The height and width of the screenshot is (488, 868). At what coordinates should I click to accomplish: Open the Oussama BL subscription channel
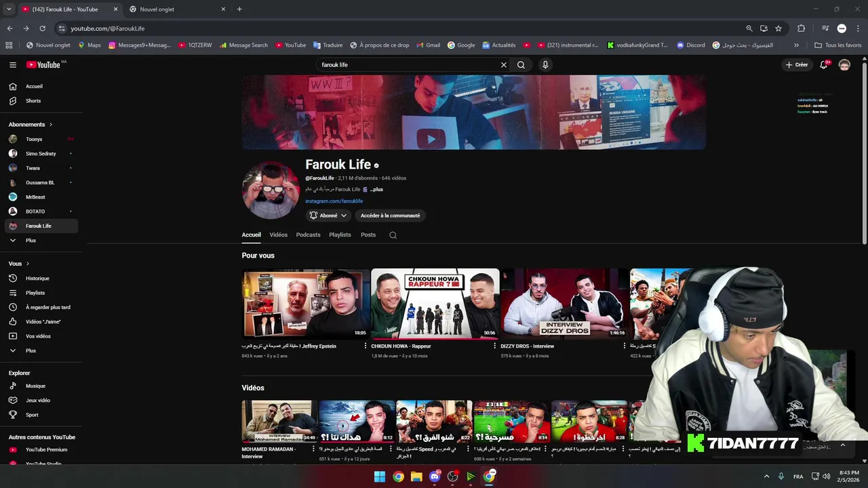click(x=41, y=183)
